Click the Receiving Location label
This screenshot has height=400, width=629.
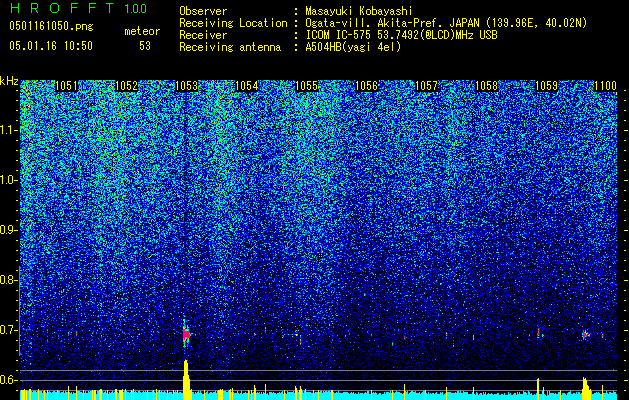tap(233, 23)
